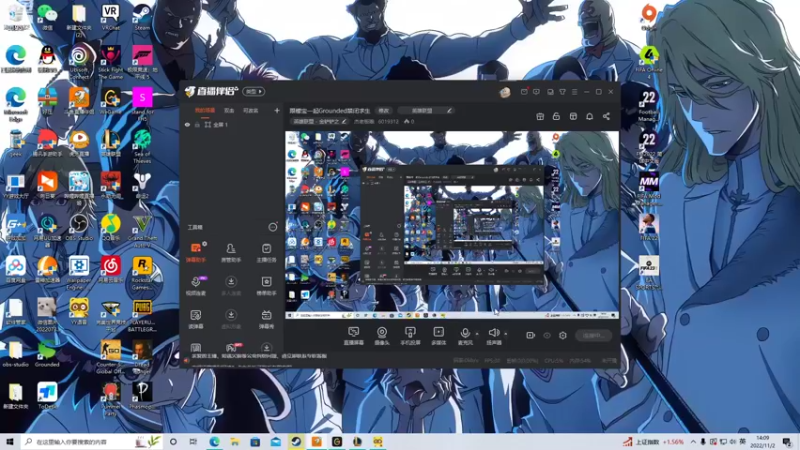This screenshot has height=450, width=800.
Task: Click the announcement speaker icon in the status bar
Action: coord(186,360)
